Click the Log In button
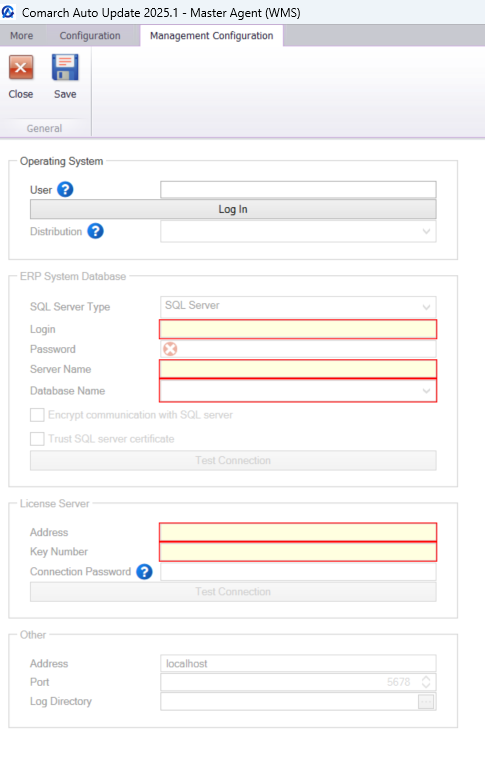Screen dimensions: 485x761 [233, 209]
